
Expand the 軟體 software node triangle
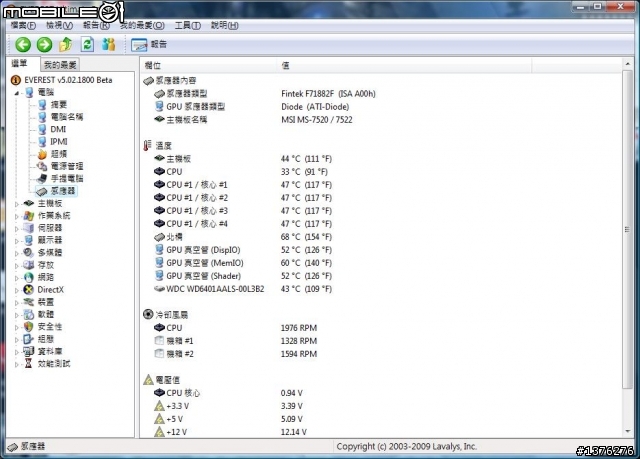point(17,315)
